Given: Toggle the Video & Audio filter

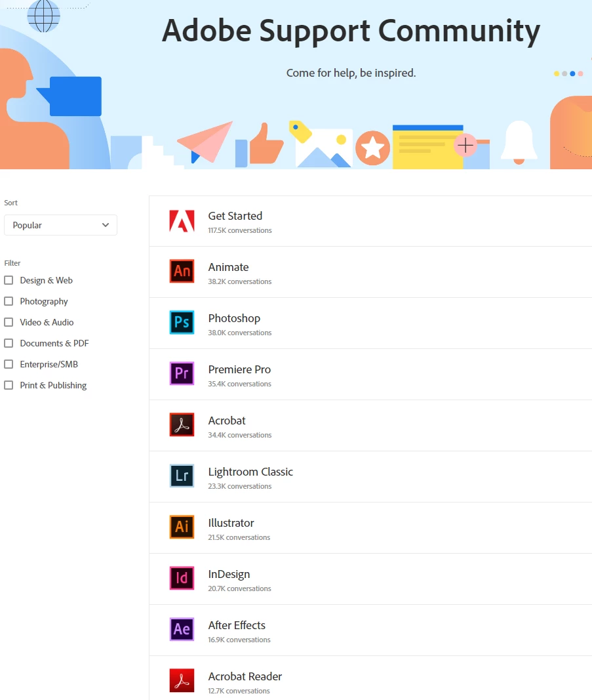Looking at the screenshot, I should (9, 322).
